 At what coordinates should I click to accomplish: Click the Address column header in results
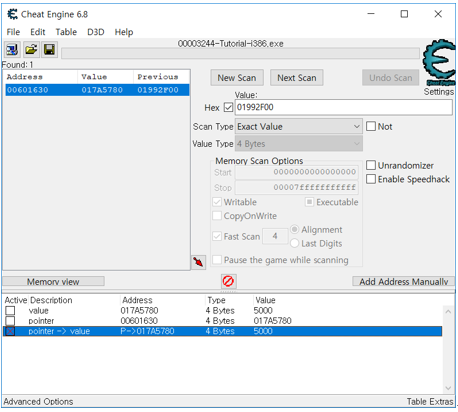24,77
